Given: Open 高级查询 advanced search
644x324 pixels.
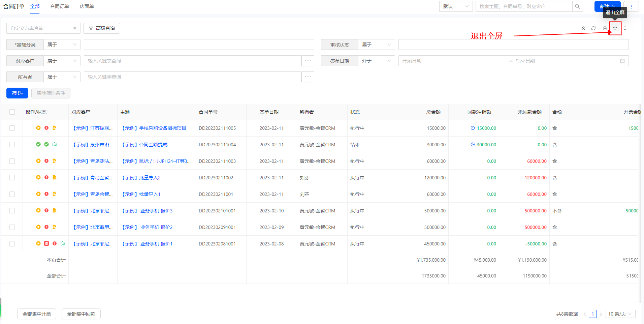Looking at the screenshot, I should point(102,28).
